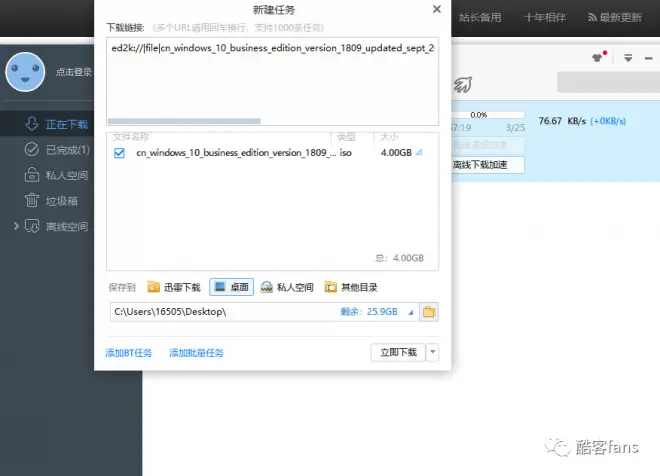Click the iso file type cell
660x476 pixels.
(x=346, y=153)
